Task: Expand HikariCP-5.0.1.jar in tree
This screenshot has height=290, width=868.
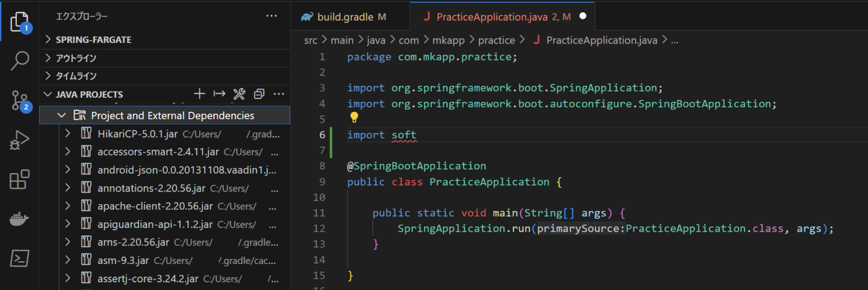Action: coord(67,134)
